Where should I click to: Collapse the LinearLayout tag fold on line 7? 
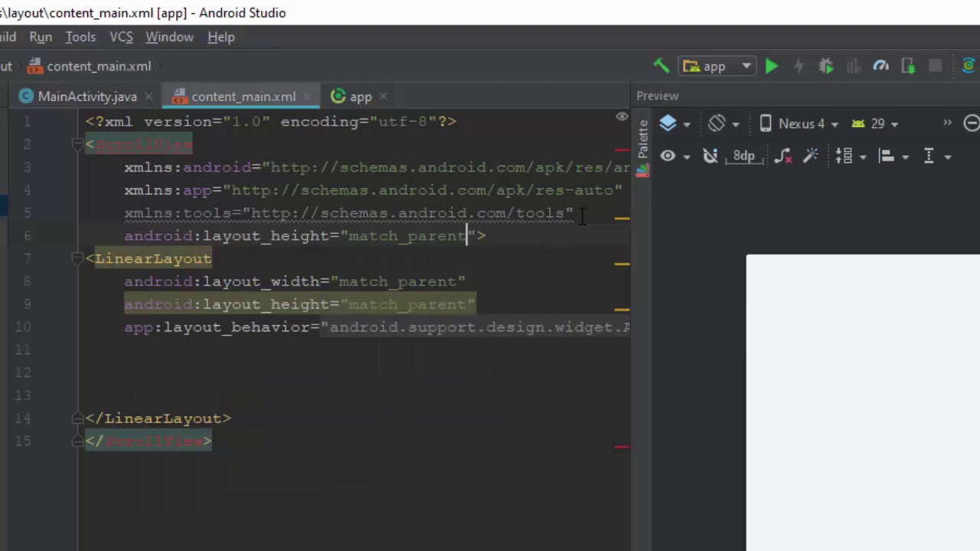[x=77, y=259]
